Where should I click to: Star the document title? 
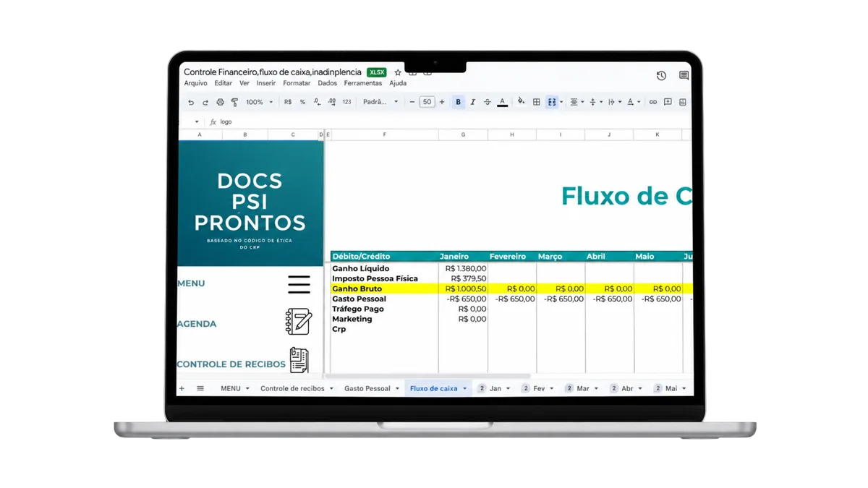397,72
